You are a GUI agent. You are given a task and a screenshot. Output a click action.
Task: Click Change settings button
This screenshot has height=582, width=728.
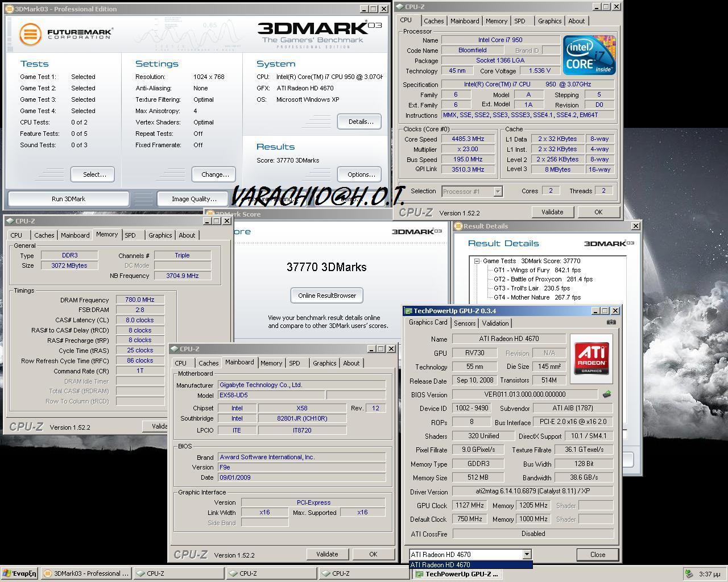(215, 174)
